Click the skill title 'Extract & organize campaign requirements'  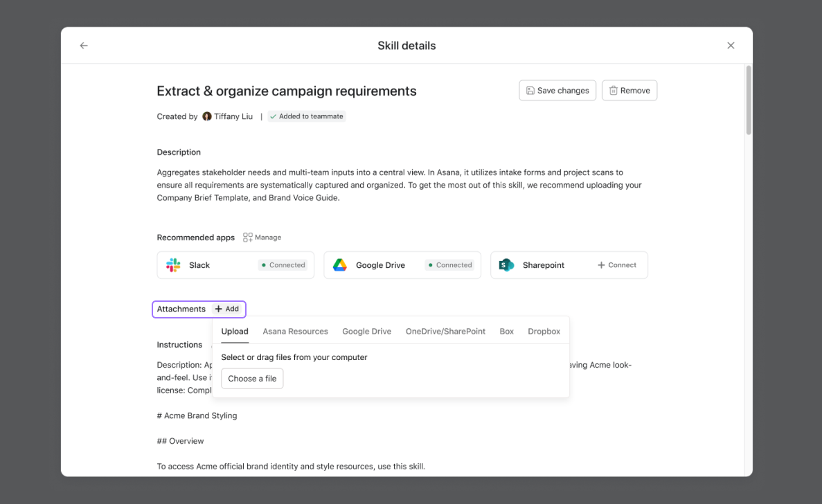(287, 91)
